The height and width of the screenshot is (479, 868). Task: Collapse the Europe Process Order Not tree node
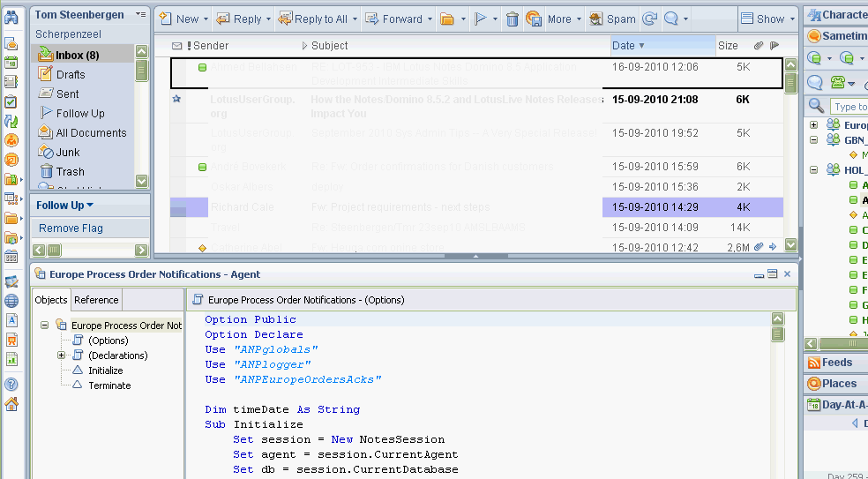point(45,326)
